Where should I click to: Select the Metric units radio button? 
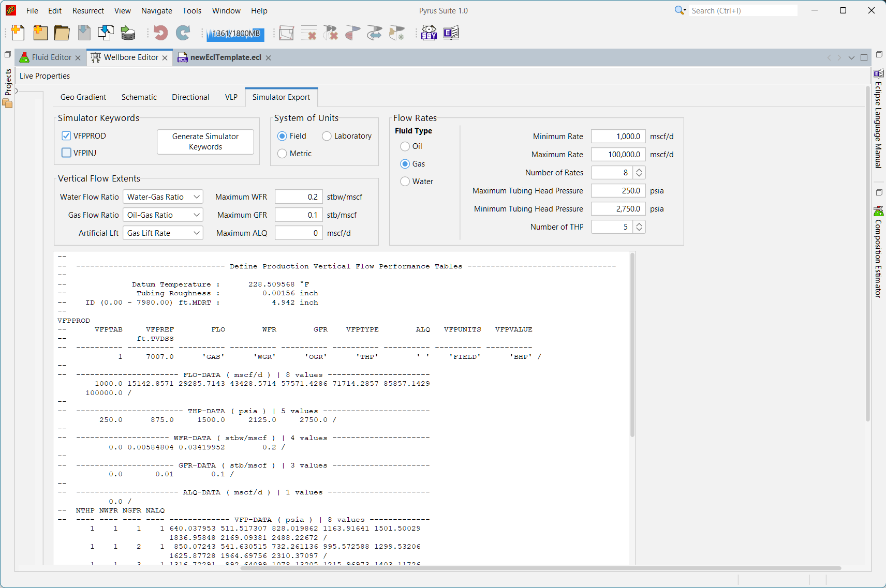coord(282,154)
